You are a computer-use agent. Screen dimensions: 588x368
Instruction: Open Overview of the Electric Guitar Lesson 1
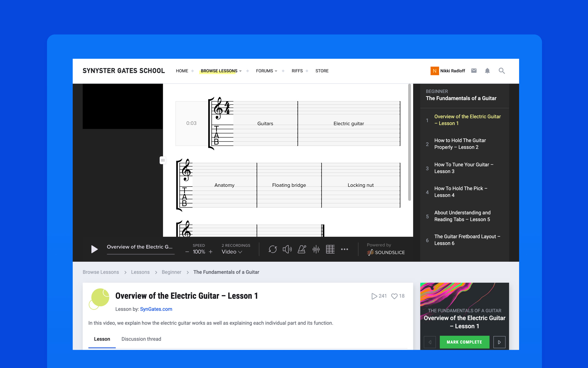[465, 120]
